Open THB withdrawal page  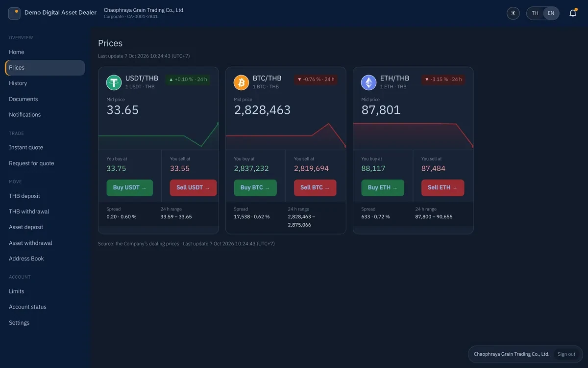pos(45,212)
